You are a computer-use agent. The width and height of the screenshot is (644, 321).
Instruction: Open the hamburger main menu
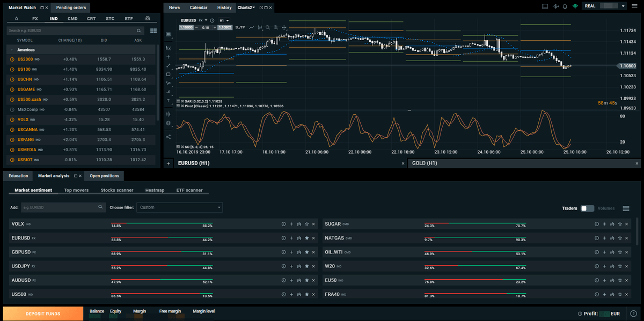[x=635, y=6]
